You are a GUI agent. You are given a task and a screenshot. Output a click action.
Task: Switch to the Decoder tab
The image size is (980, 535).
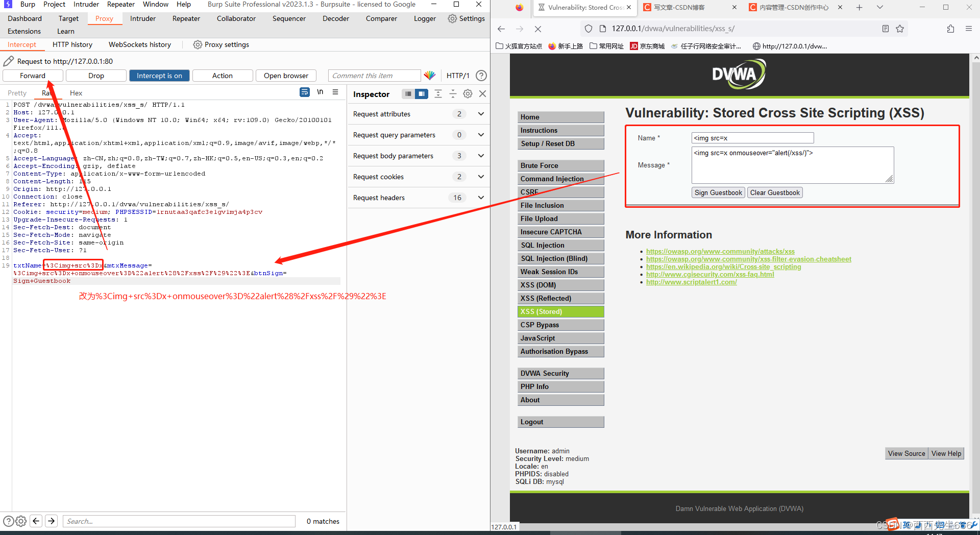[336, 18]
